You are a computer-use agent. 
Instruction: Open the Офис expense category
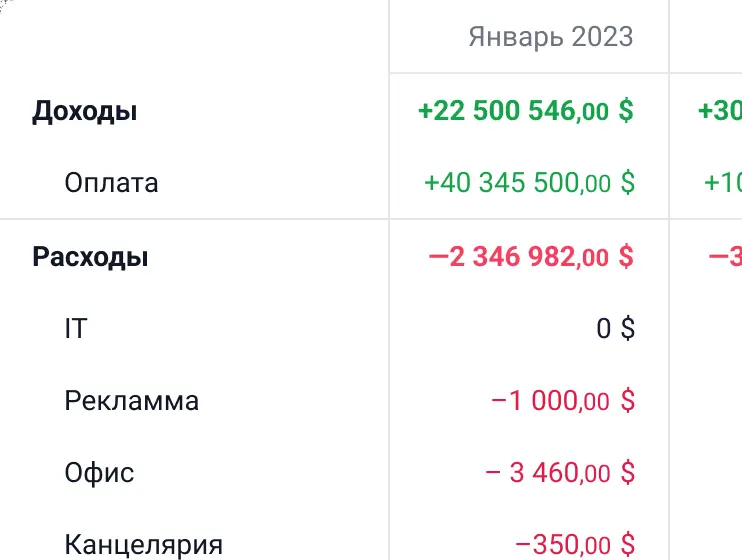(x=99, y=473)
